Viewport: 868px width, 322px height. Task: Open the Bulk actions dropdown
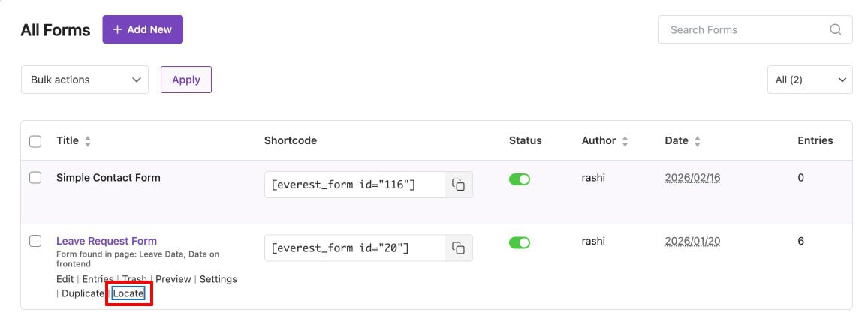pyautogui.click(x=85, y=80)
